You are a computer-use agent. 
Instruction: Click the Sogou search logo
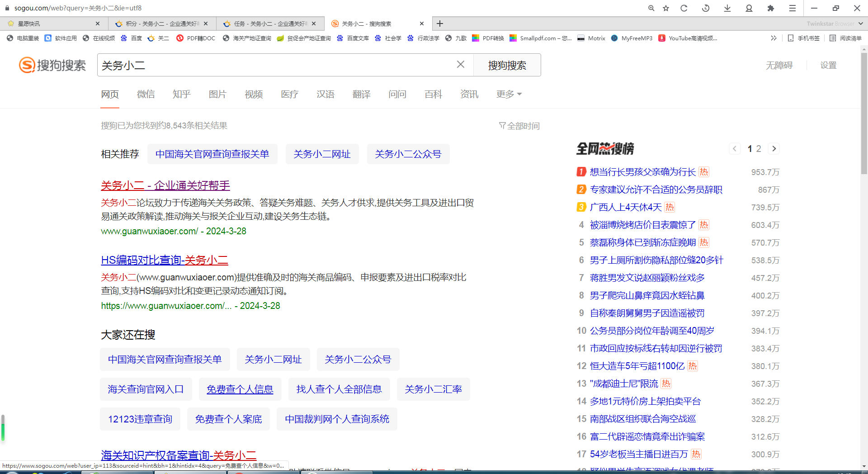pos(52,65)
